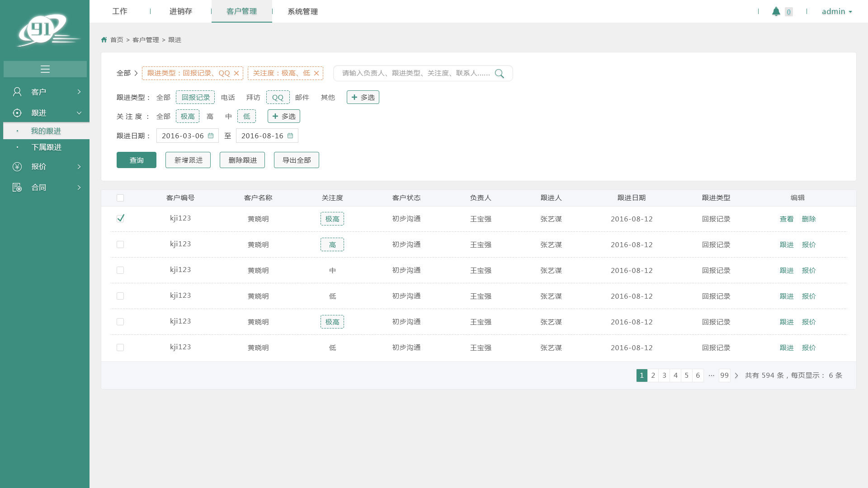Image resolution: width=868 pixels, height=488 pixels.
Task: Check the third row checkbox (中 row)
Action: 120,270
